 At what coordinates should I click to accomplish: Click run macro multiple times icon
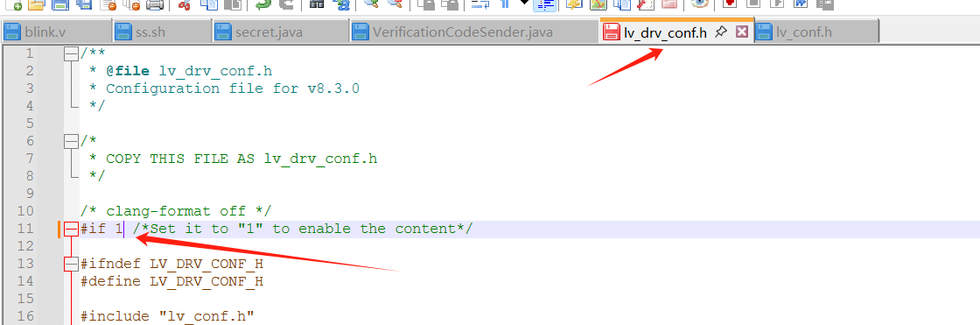click(x=800, y=4)
